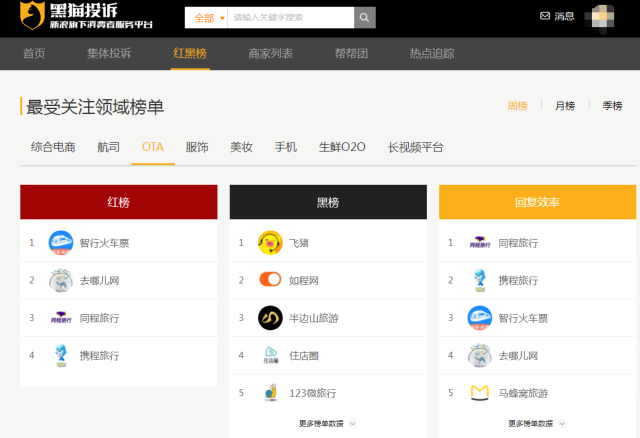The image size is (640, 438).
Task: Expand 更多榜单数据 under 黑榜
Action: 328,423
